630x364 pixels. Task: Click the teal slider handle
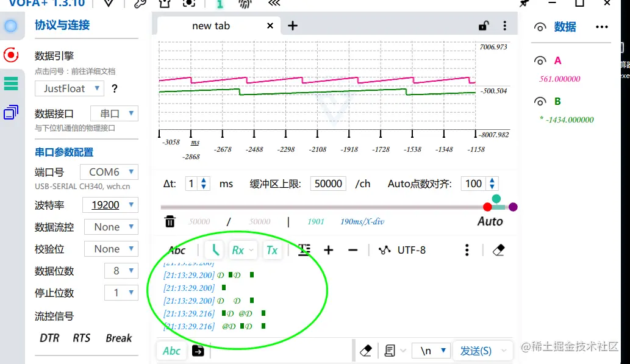(496, 199)
